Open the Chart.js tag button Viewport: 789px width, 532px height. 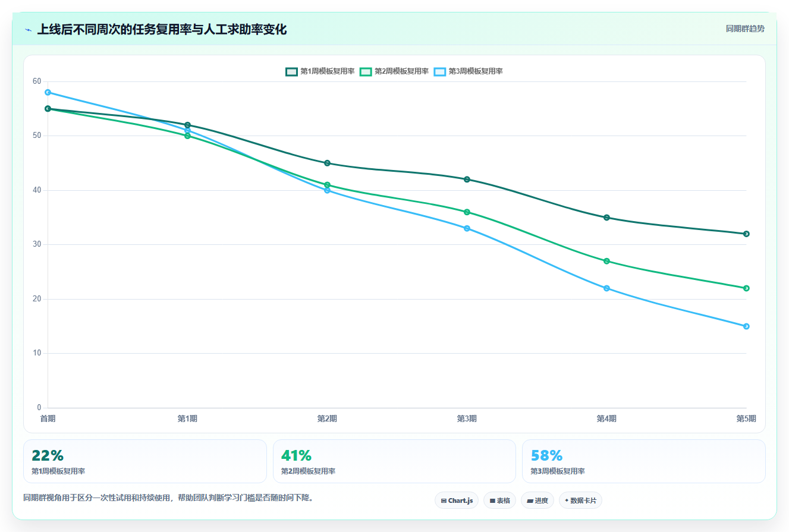coord(457,500)
